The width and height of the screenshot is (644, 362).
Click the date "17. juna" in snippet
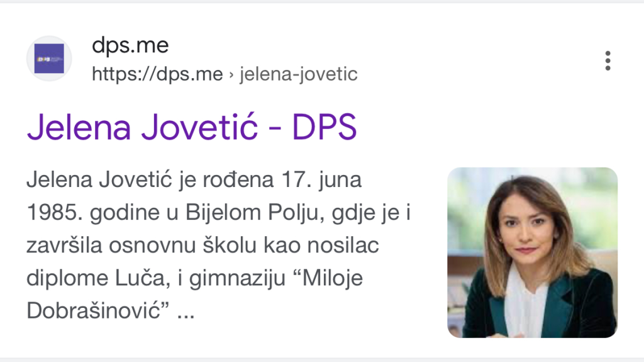321,180
